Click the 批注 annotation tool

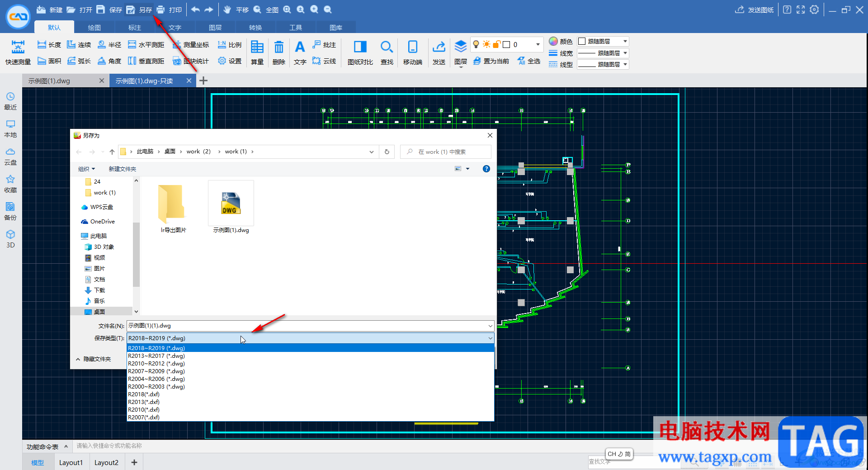324,44
